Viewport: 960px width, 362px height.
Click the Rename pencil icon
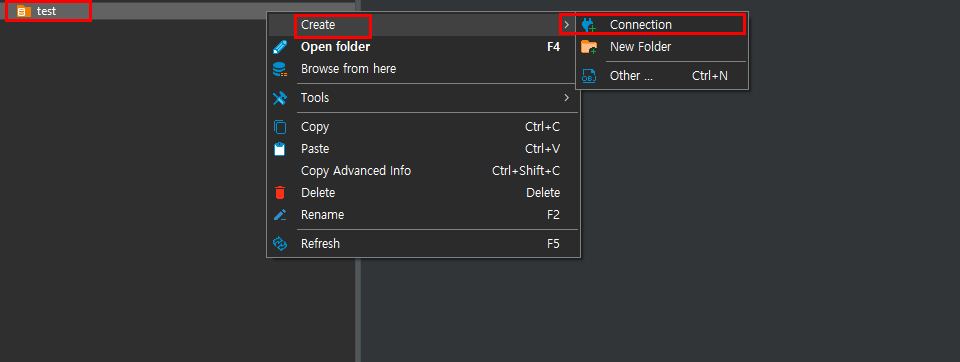(x=280, y=215)
